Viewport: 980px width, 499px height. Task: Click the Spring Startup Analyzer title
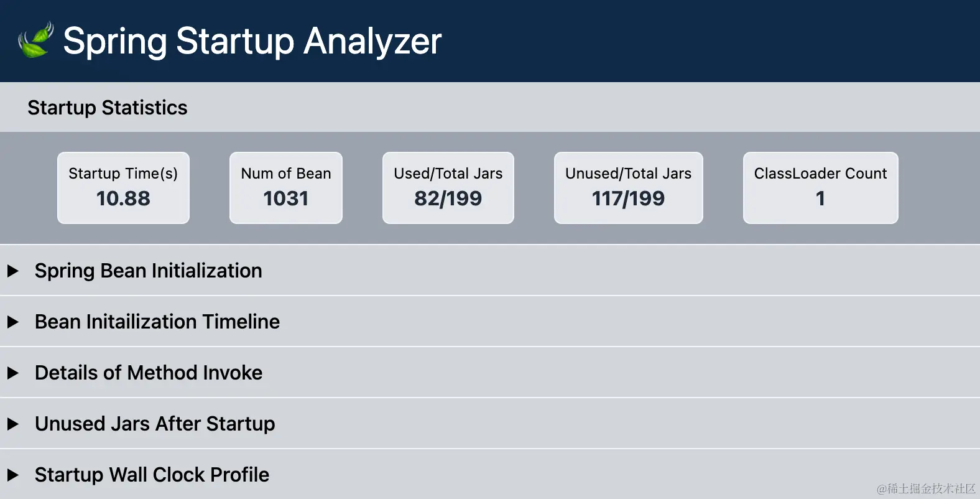253,41
